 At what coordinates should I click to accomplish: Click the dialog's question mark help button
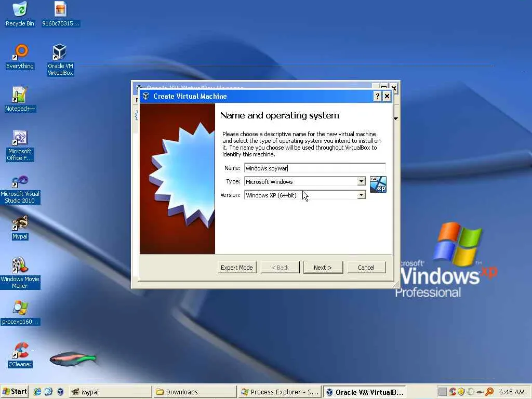click(377, 96)
